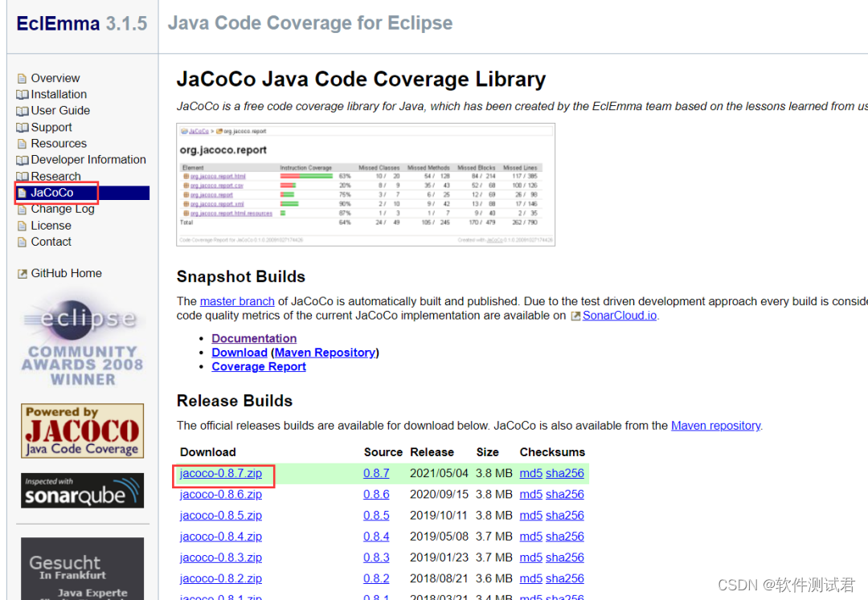
Task: Click the Change Log page icon
Action: pyautogui.click(x=23, y=210)
